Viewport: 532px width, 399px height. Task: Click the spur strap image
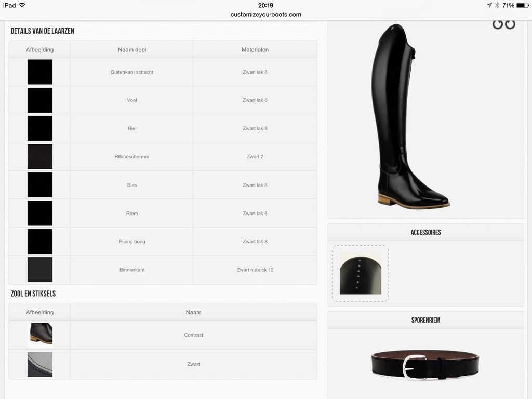425,365
